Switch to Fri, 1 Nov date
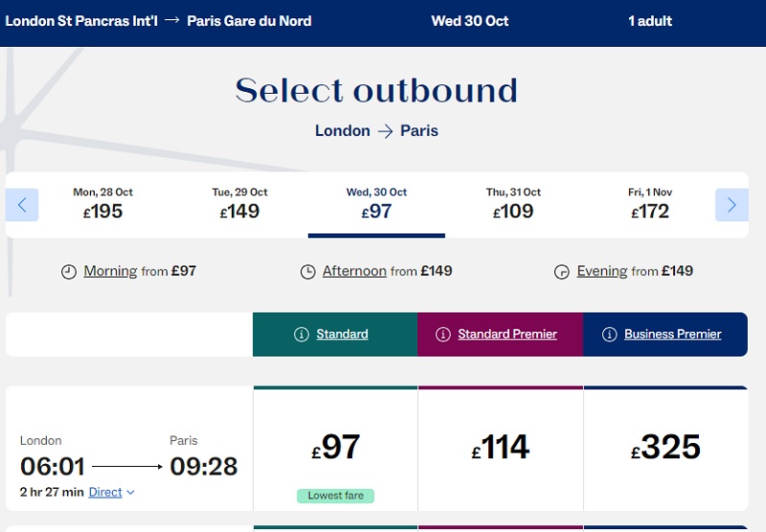Image resolution: width=766 pixels, height=532 pixels. tap(650, 204)
